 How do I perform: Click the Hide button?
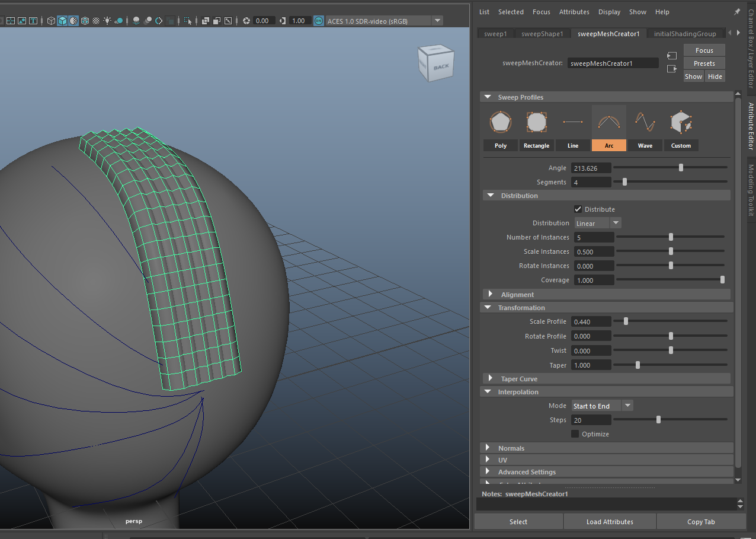click(715, 76)
